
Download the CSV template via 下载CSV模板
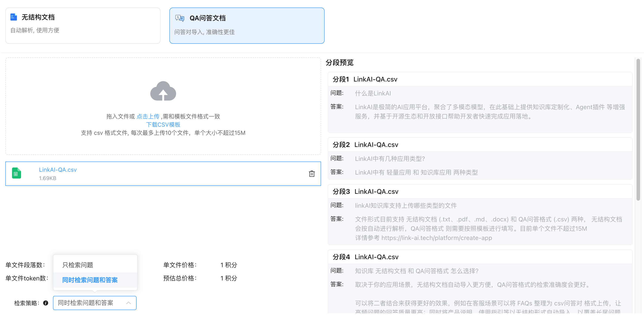pyautogui.click(x=163, y=124)
